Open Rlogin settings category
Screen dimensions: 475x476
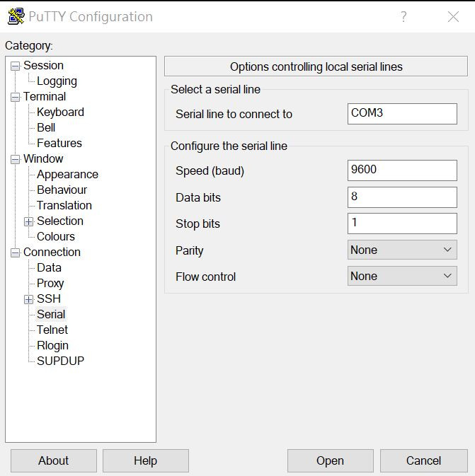click(x=52, y=346)
